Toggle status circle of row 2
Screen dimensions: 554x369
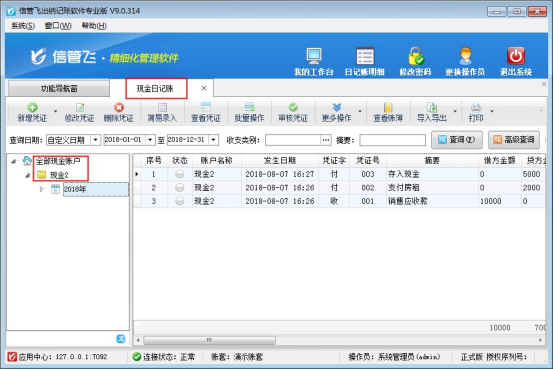tap(180, 187)
